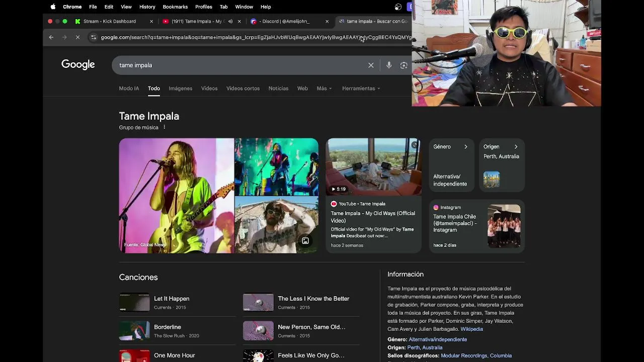This screenshot has width=644, height=362.
Task: Open the Borderline album art thumbnail
Action: point(134,331)
